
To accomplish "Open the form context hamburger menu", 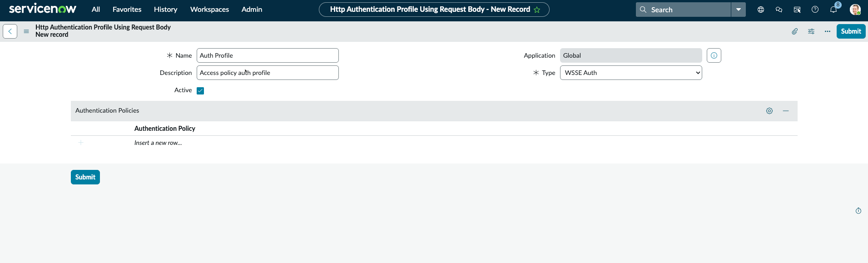I will [x=26, y=31].
